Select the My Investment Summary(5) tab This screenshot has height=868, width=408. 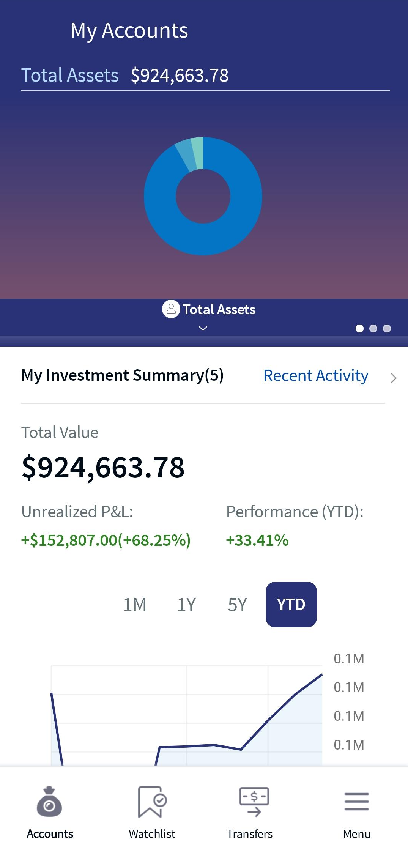click(x=122, y=375)
